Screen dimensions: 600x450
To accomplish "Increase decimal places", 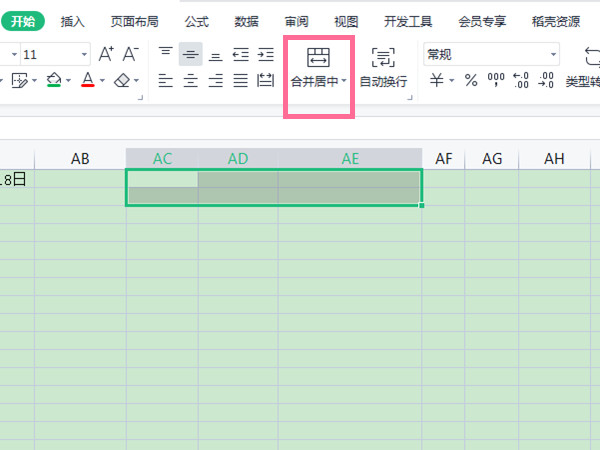I will click(521, 80).
